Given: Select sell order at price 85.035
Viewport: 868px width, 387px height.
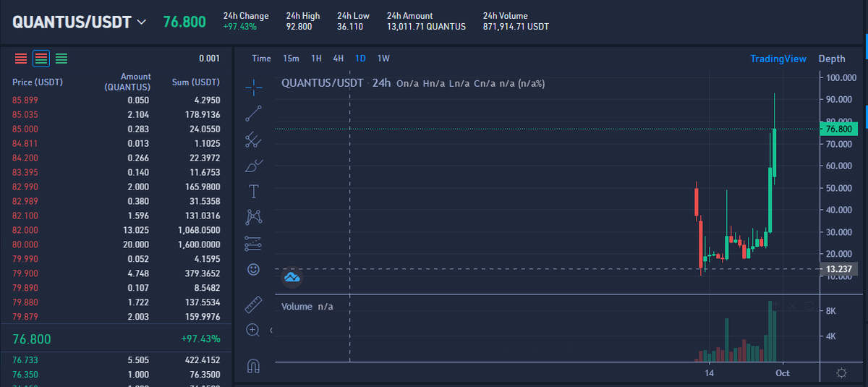Looking at the screenshot, I should [116, 114].
